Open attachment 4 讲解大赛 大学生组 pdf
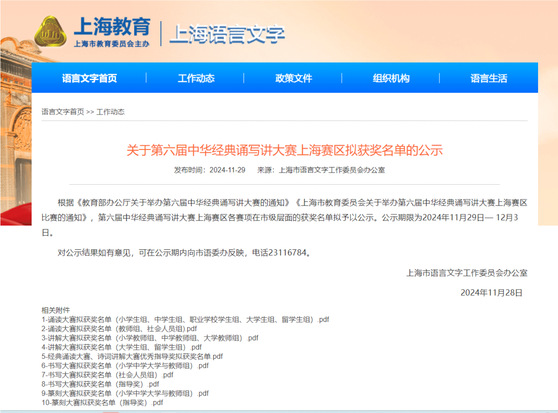 click(121, 347)
